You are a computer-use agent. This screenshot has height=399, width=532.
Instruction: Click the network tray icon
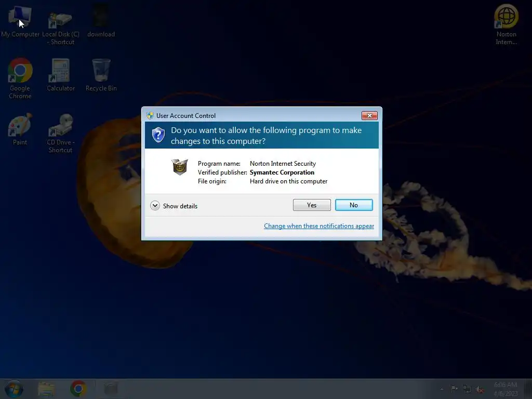[467, 389]
